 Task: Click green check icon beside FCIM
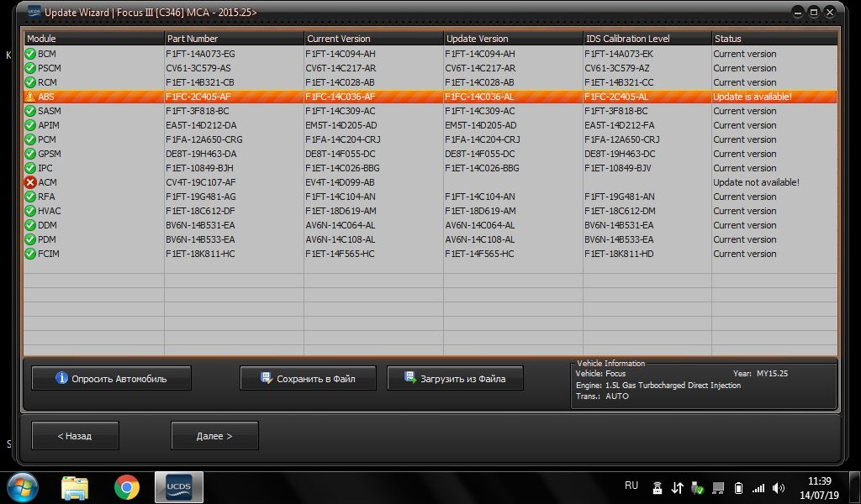click(x=30, y=254)
